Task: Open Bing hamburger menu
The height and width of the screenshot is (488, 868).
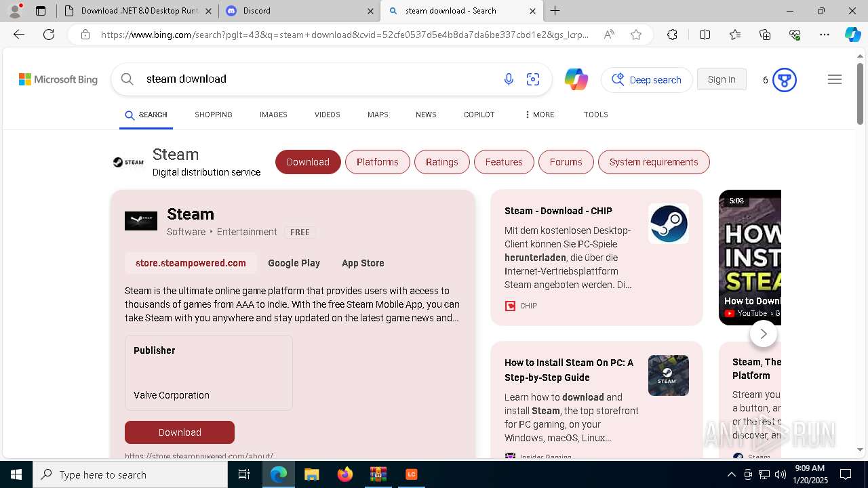Action: click(x=835, y=79)
